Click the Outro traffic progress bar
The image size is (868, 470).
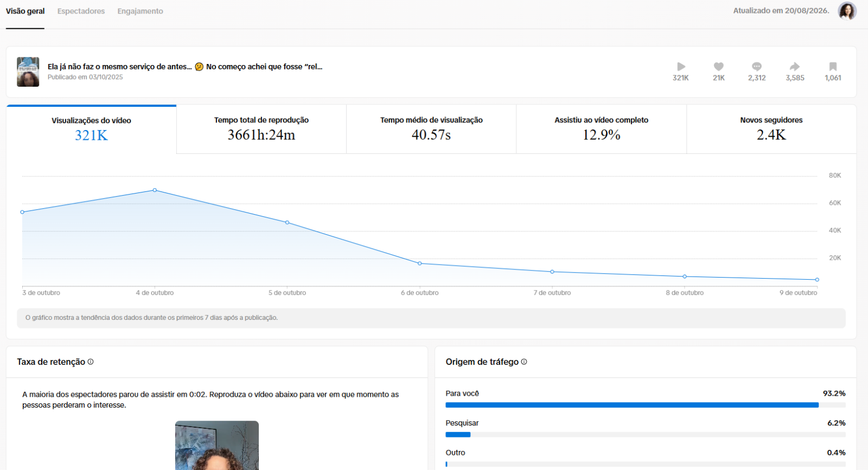pos(646,464)
